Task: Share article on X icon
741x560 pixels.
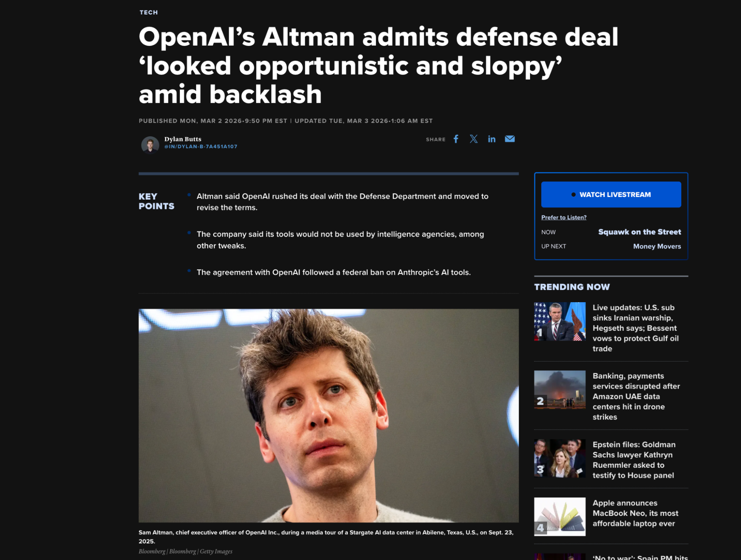Action: (474, 139)
